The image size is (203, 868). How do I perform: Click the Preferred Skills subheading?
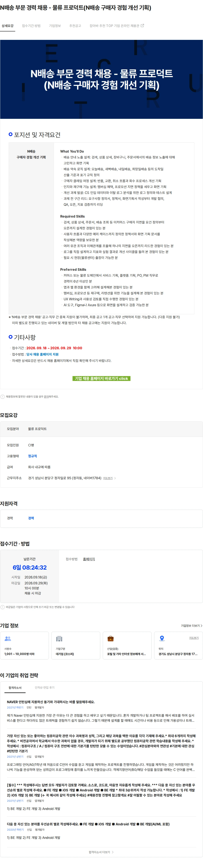pyautogui.click(x=73, y=269)
